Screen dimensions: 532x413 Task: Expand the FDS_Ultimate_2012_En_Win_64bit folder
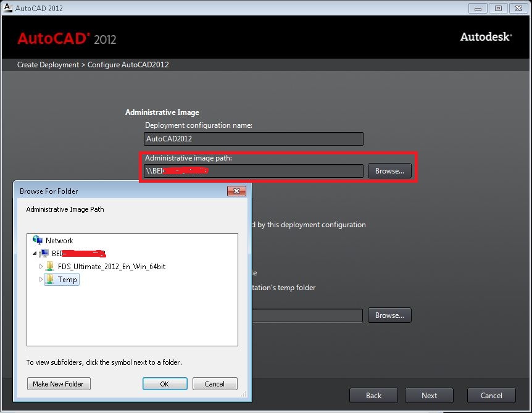click(x=41, y=267)
